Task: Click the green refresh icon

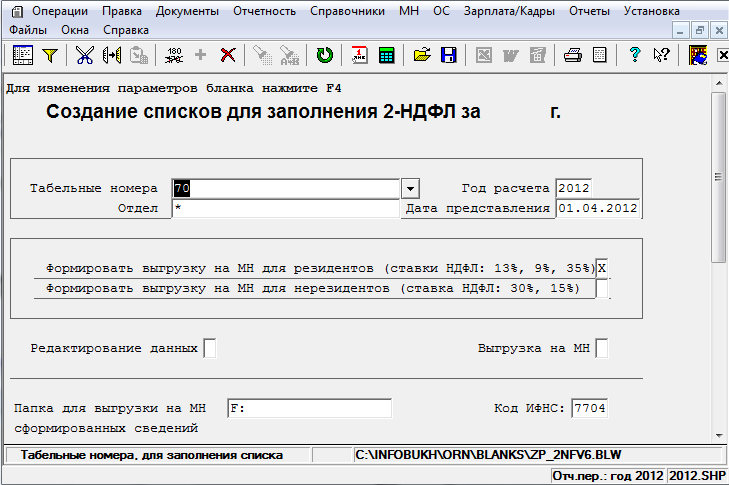Action: pyautogui.click(x=324, y=56)
